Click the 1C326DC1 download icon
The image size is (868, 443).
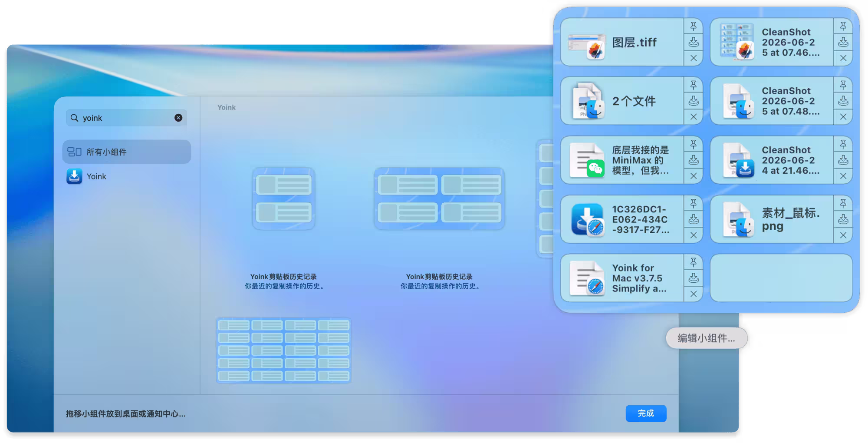coord(588,220)
